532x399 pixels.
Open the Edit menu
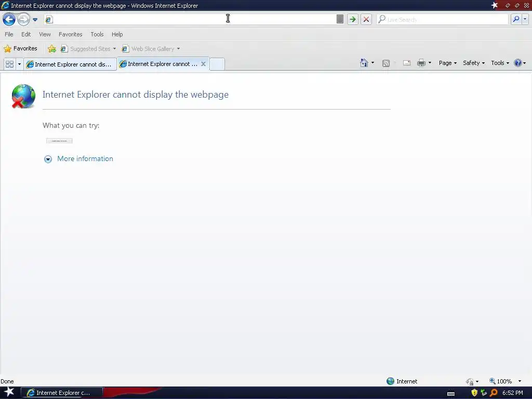coord(26,34)
